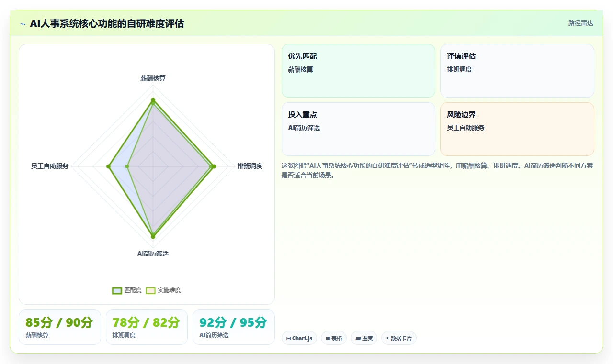Toggle the 匹配度 legend item
The image size is (613, 364).
pyautogui.click(x=127, y=290)
